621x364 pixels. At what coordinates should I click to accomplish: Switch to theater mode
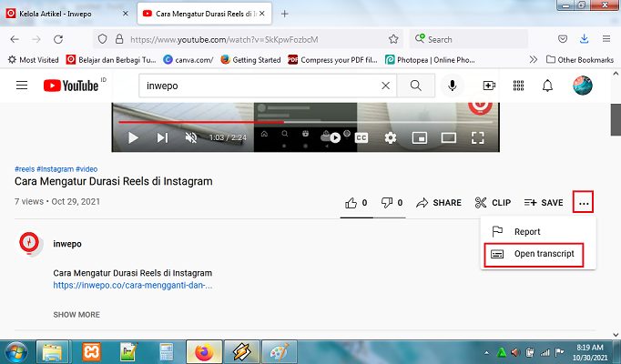click(448, 137)
